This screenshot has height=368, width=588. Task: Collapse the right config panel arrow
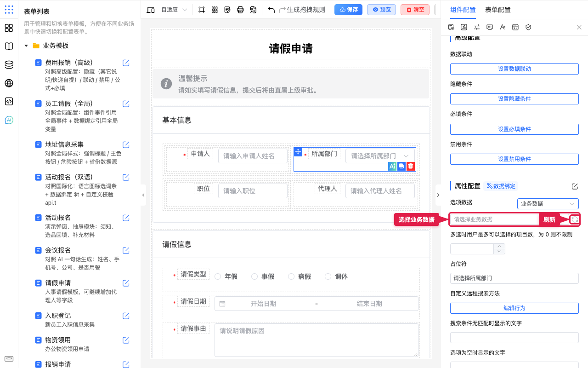click(438, 195)
